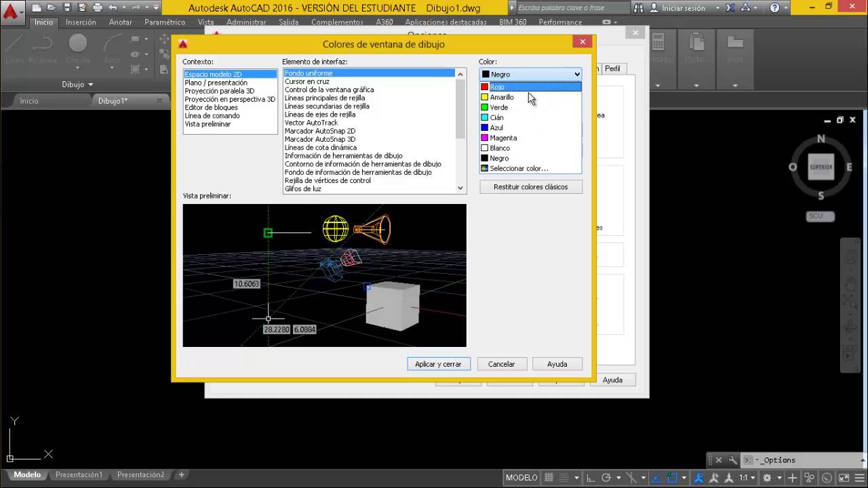Screen dimensions: 868x488
Task: Click the Iniciar sesión user icon
Action: (x=654, y=8)
